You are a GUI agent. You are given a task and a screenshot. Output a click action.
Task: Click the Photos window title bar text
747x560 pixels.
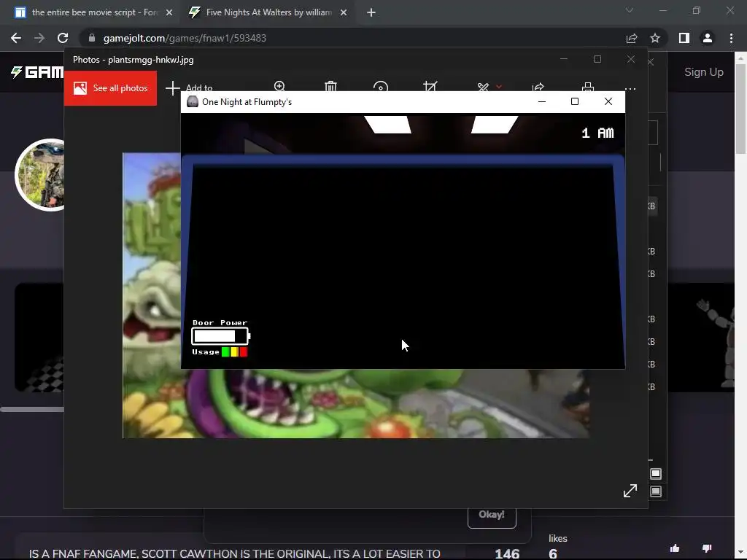(133, 60)
